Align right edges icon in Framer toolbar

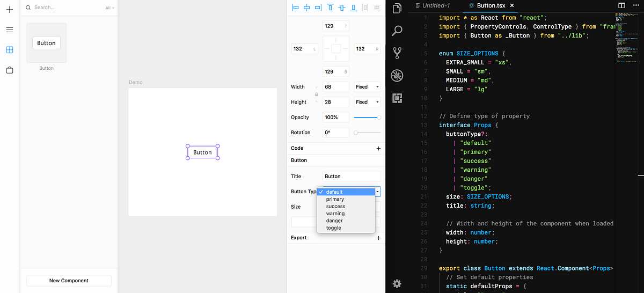pos(318,8)
